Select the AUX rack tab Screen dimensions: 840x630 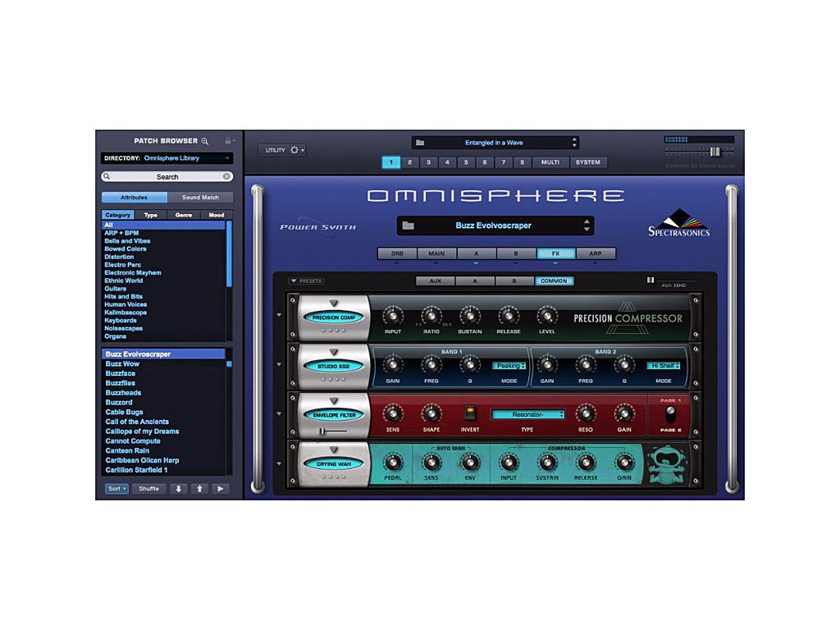point(436,281)
